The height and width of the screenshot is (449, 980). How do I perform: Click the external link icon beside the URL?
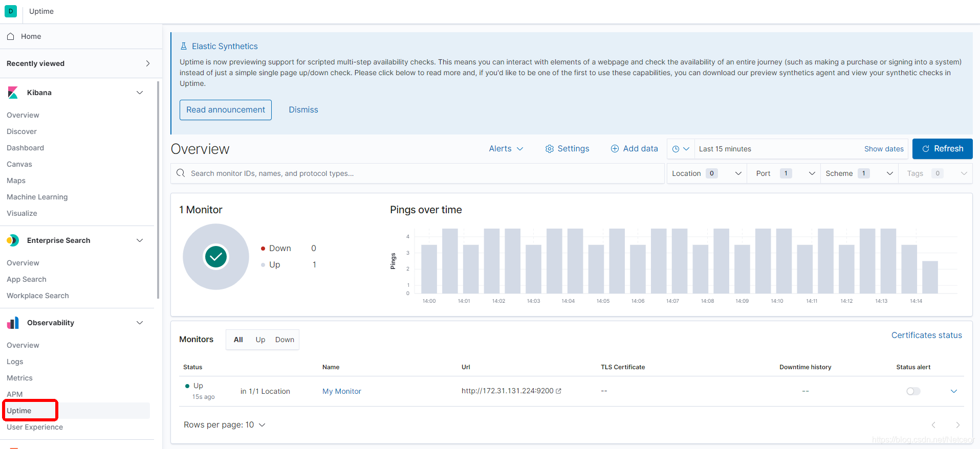558,391
